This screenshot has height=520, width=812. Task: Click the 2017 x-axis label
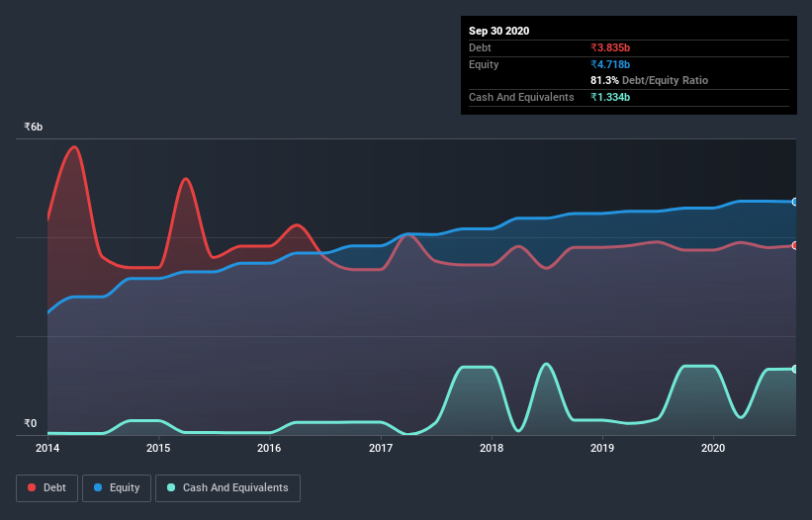coord(381,448)
